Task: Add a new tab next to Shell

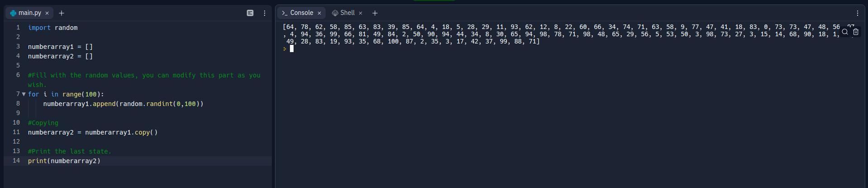Action: (x=375, y=13)
